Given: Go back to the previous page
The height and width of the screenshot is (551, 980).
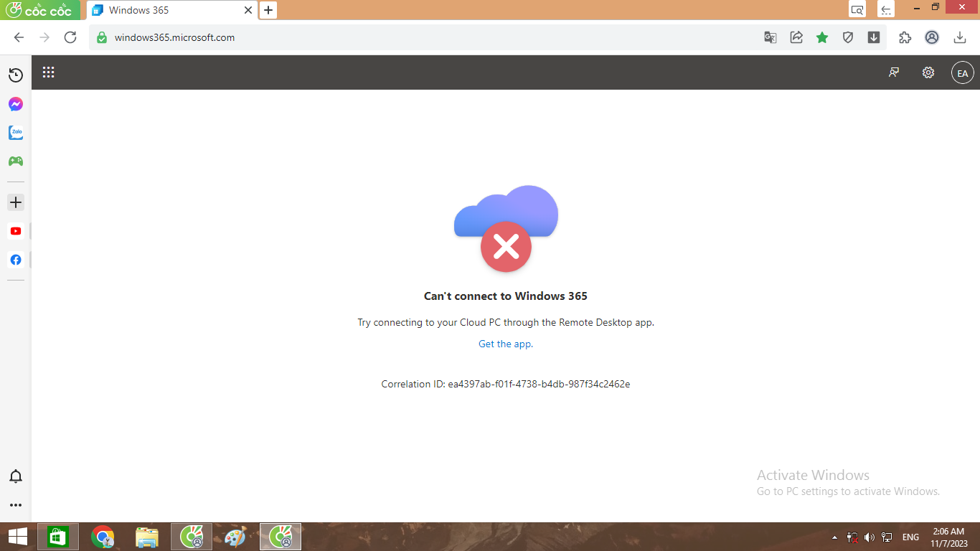Looking at the screenshot, I should (x=19, y=37).
